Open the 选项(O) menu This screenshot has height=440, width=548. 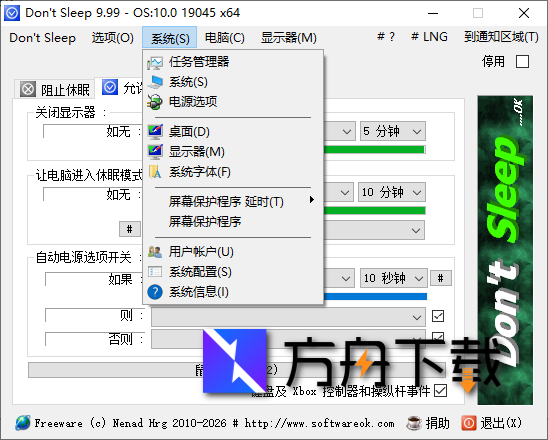coord(113,37)
